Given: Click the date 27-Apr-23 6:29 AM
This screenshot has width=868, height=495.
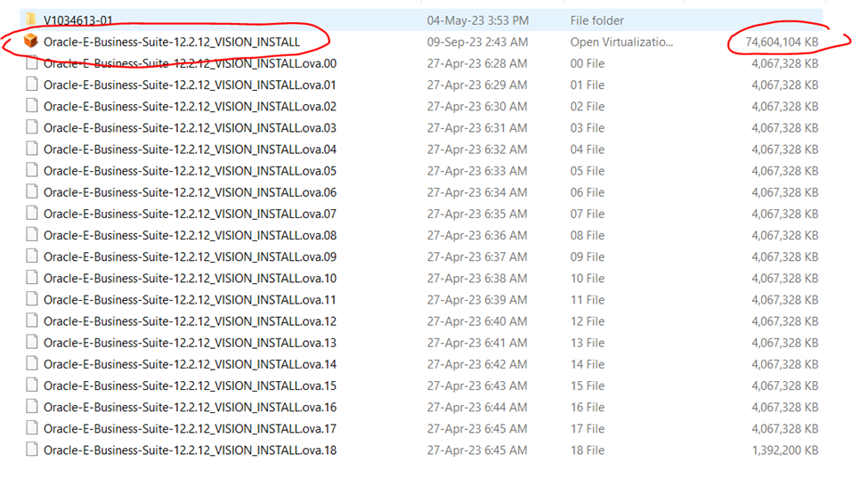Looking at the screenshot, I should pos(476,85).
